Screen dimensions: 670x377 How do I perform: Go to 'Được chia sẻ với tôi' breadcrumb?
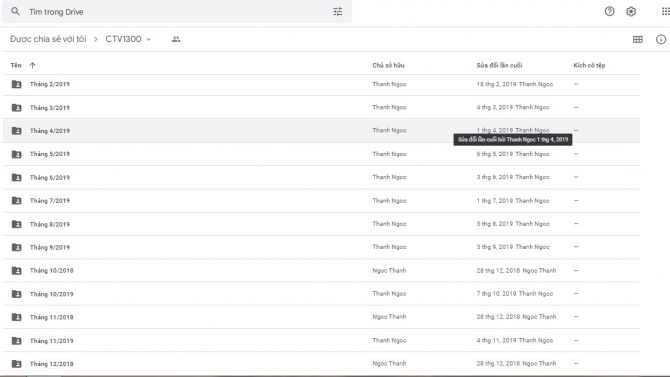pyautogui.click(x=48, y=39)
